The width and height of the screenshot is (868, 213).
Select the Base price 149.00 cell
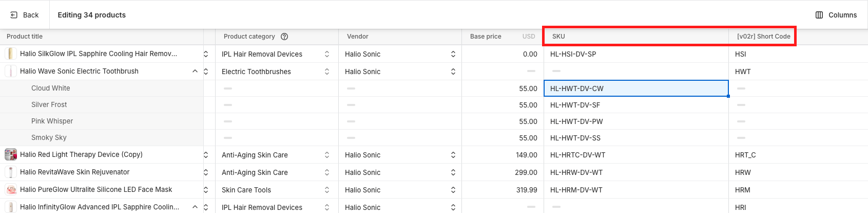(503, 155)
